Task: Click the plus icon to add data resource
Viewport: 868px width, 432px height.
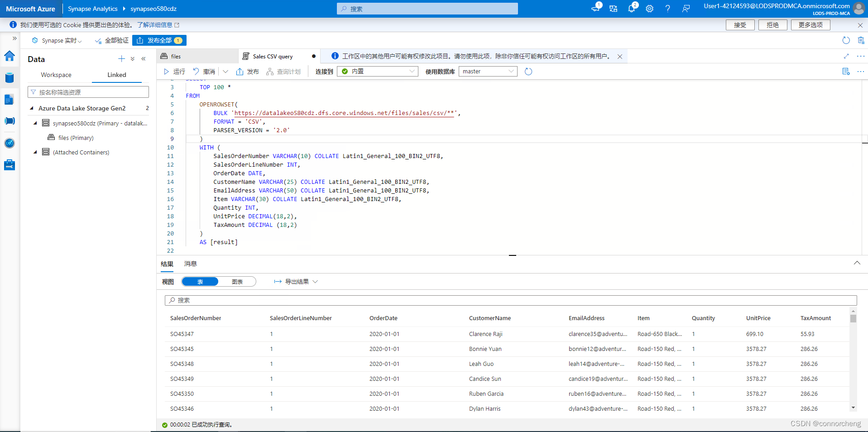Action: click(x=121, y=59)
